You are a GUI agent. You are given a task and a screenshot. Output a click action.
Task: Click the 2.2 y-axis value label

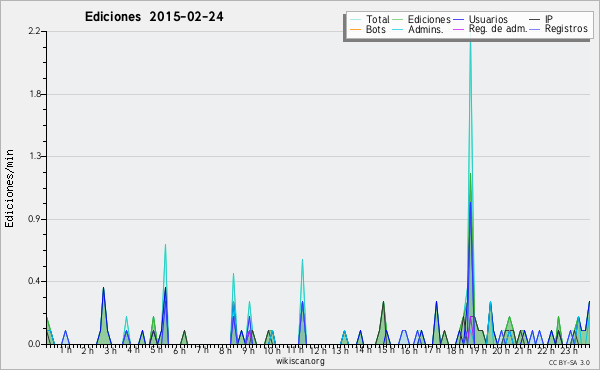[35, 31]
